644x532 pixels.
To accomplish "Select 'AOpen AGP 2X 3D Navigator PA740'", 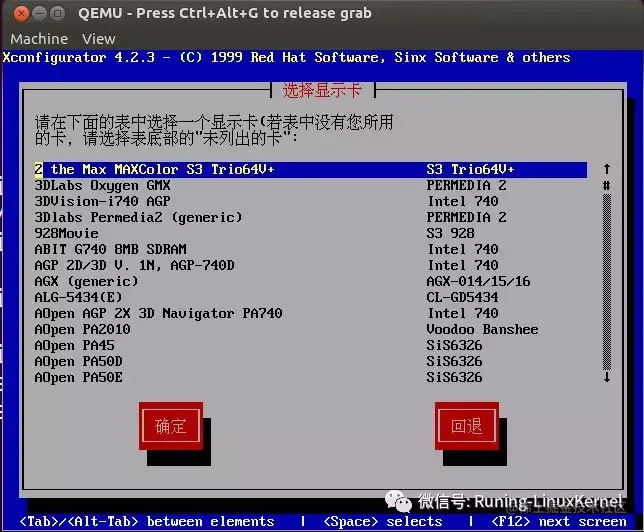I will pyautogui.click(x=159, y=313).
